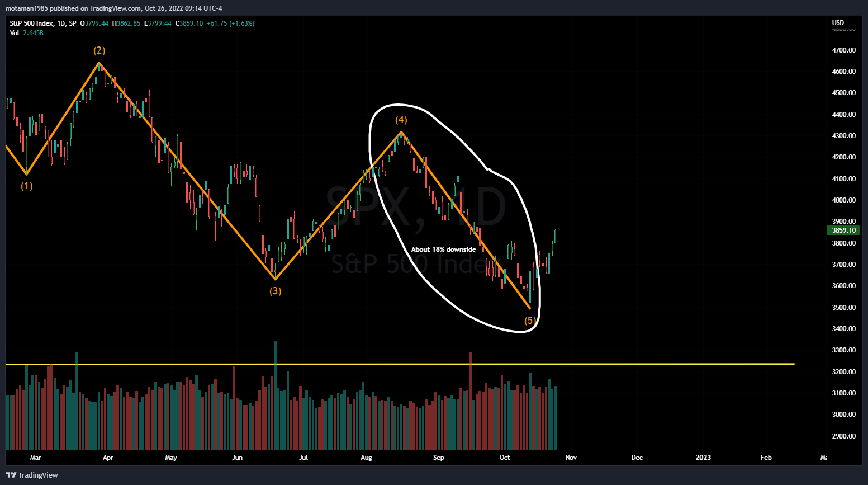
Task: Click the H3862.85 high value in legend
Action: click(x=126, y=23)
